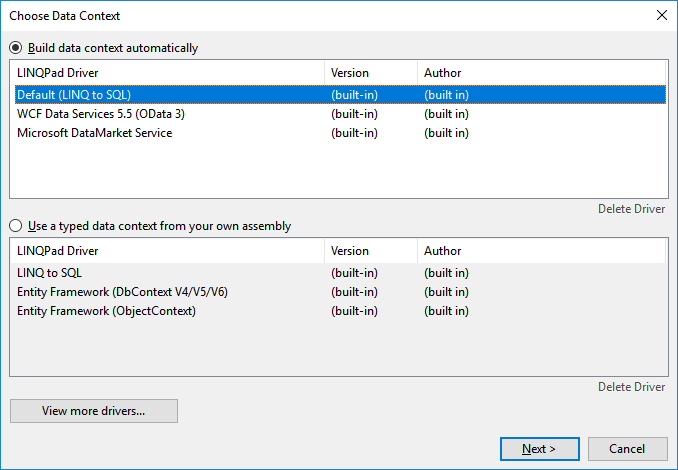The width and height of the screenshot is (678, 470).
Task: Select Microsoft DataMarket Service driver
Action: (340, 133)
